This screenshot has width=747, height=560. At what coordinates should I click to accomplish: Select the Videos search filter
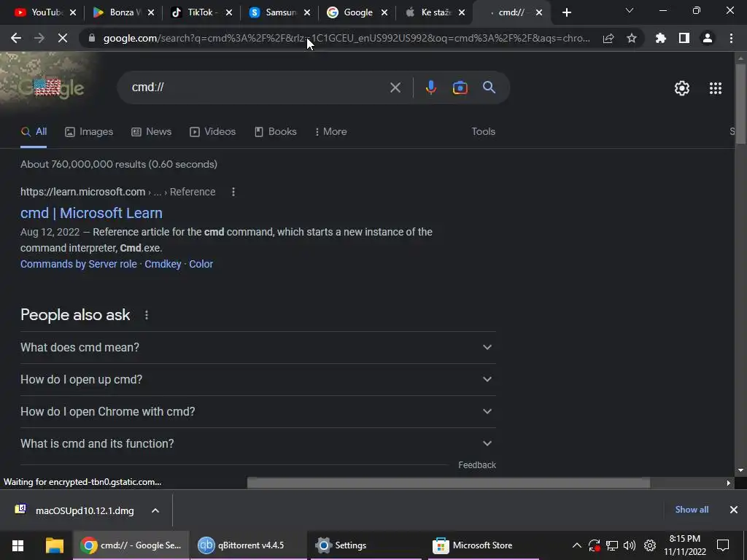212,132
